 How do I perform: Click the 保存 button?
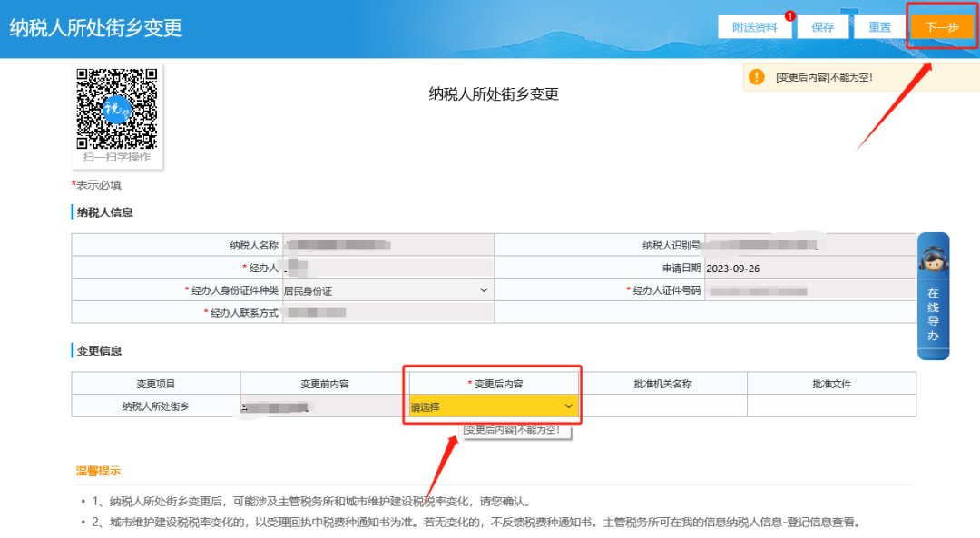(x=822, y=27)
